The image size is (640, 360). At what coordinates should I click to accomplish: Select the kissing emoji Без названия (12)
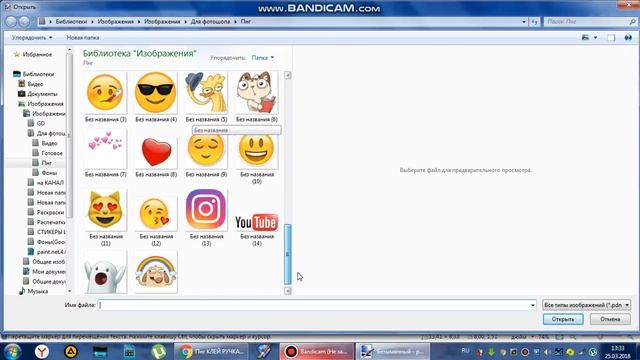point(156,213)
